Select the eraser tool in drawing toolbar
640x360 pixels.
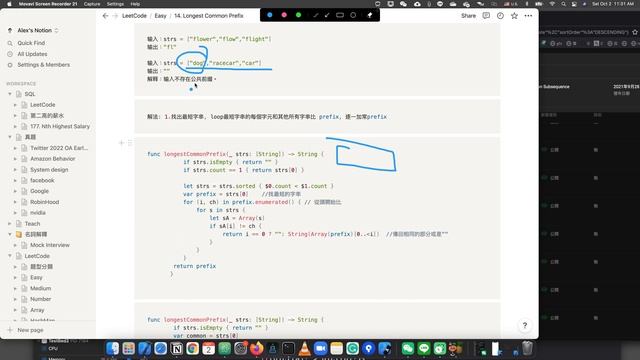[x=370, y=15]
